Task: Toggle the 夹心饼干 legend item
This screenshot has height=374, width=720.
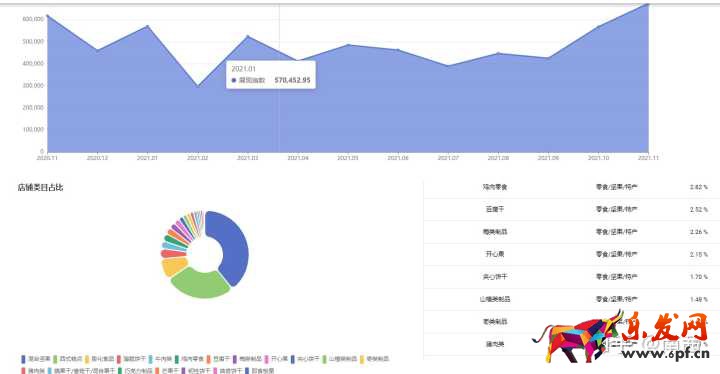Action: [305, 359]
